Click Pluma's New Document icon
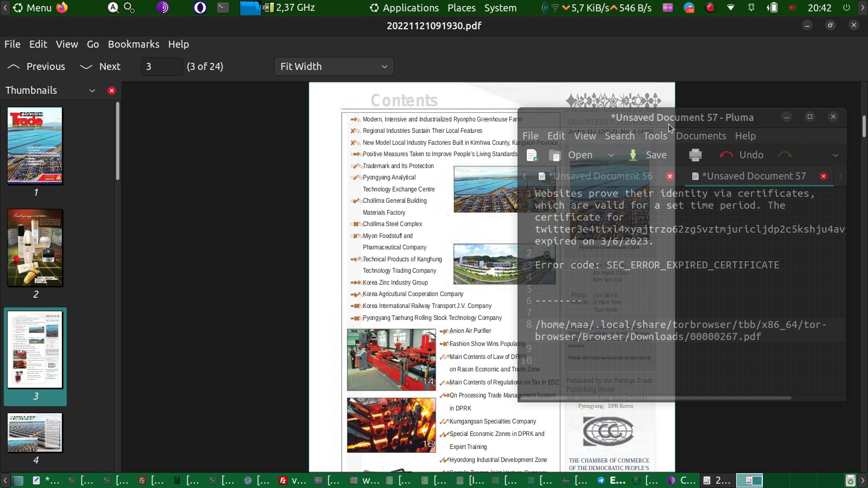The image size is (868, 488). tap(532, 155)
